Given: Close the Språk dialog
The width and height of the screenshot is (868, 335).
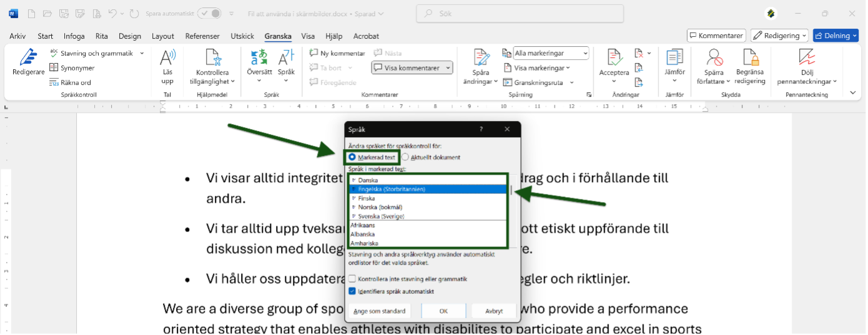Looking at the screenshot, I should pyautogui.click(x=507, y=129).
